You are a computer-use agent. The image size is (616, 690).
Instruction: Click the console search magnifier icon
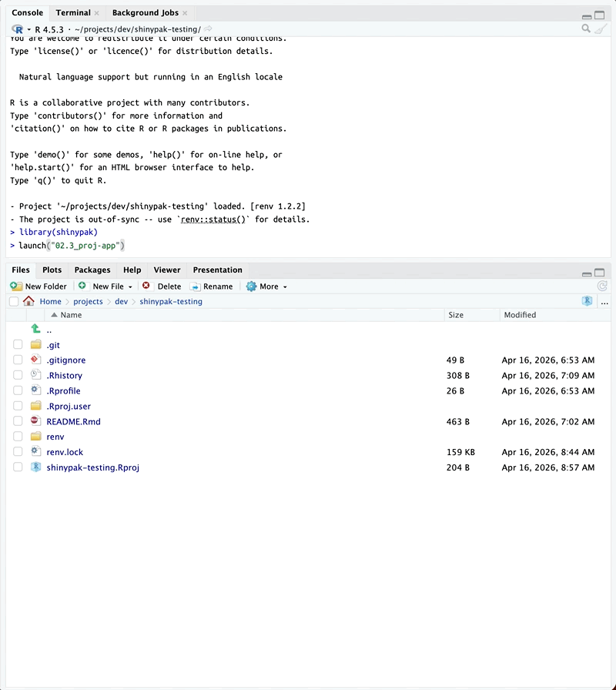coord(586,29)
